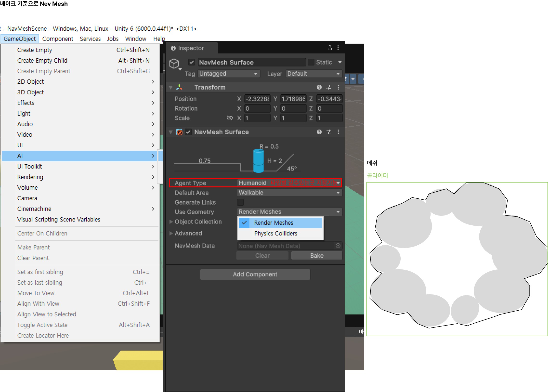Click the Position X input field

pos(257,99)
